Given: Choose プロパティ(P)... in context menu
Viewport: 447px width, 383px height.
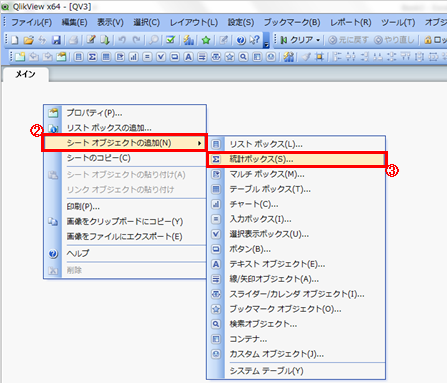Looking at the screenshot, I should (x=125, y=113).
